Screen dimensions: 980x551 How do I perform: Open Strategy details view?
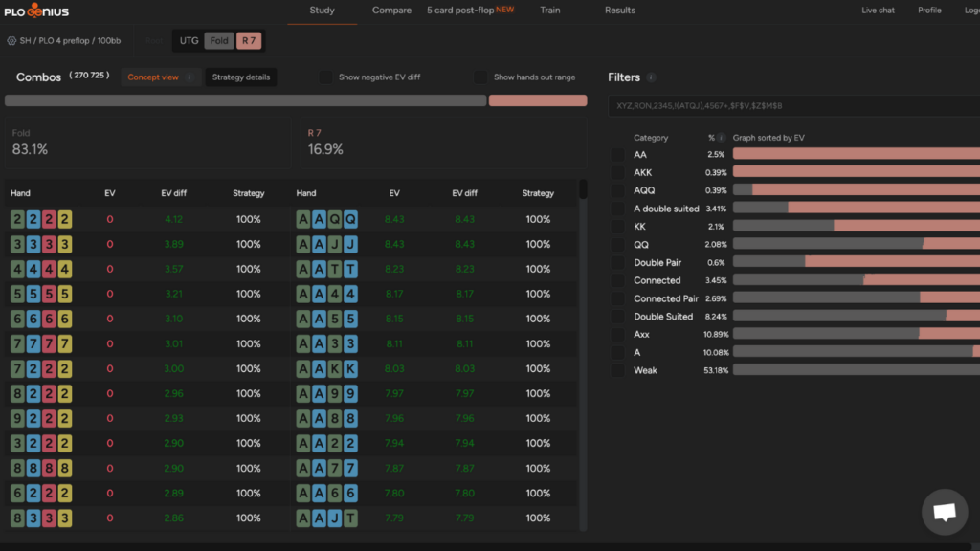[x=241, y=77]
